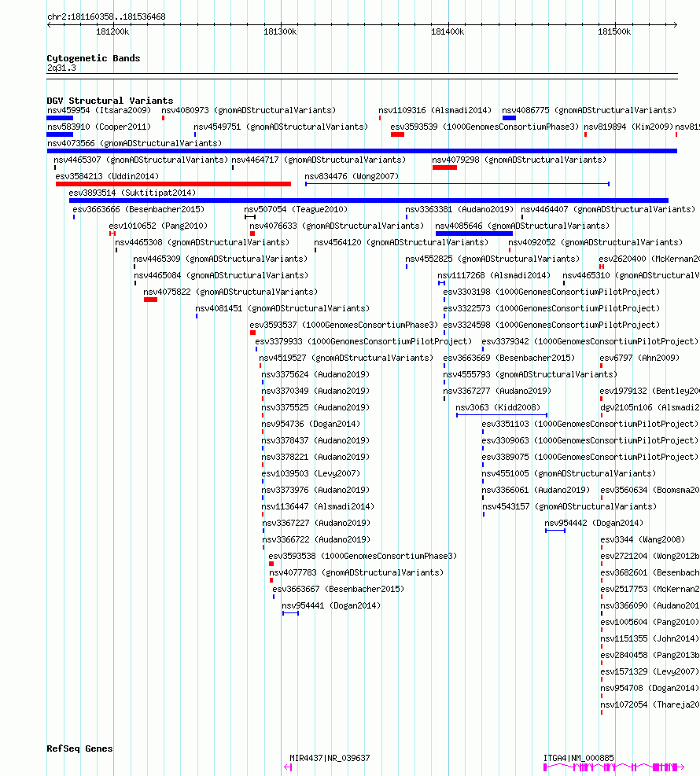Viewport: 700px width, 776px height.
Task: Click the ITGA4 magenta exon structure
Action: (613, 767)
